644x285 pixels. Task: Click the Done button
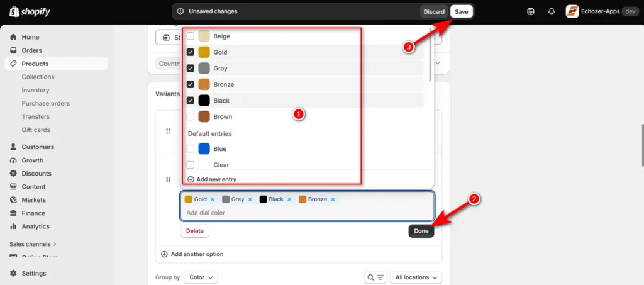(421, 231)
